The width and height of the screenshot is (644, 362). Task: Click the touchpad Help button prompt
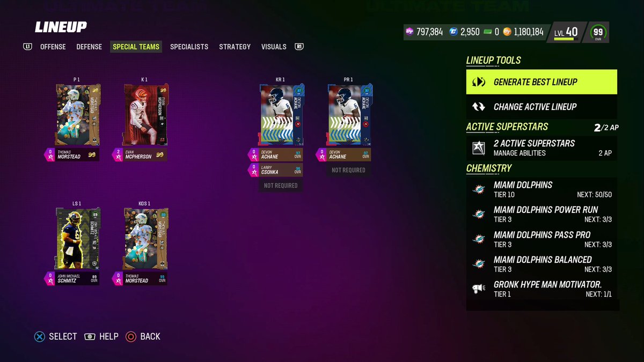point(101,336)
